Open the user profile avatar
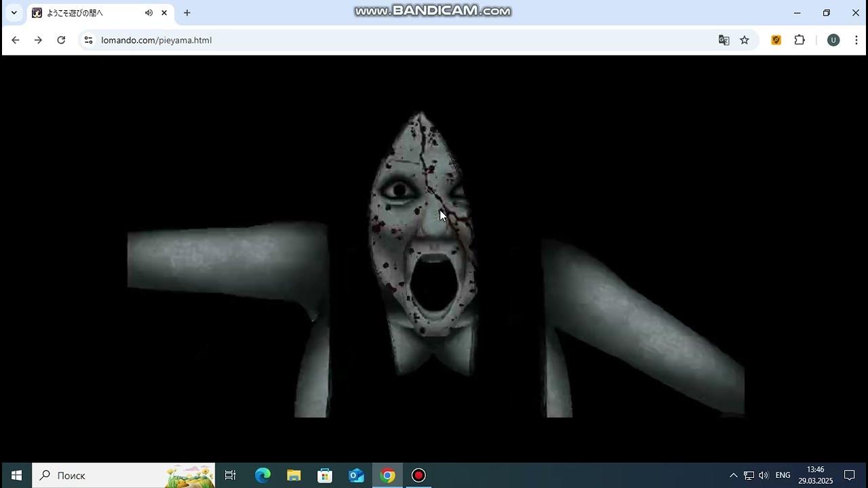This screenshot has width=868, height=488. coord(833,40)
